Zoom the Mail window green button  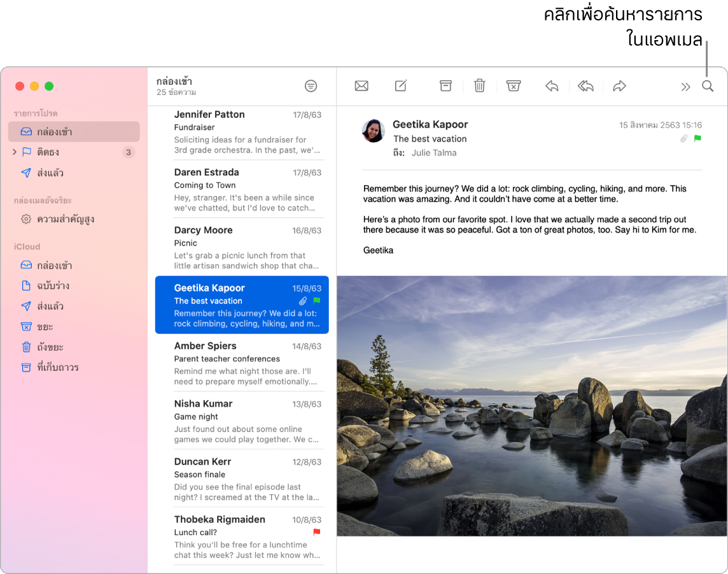tap(49, 86)
